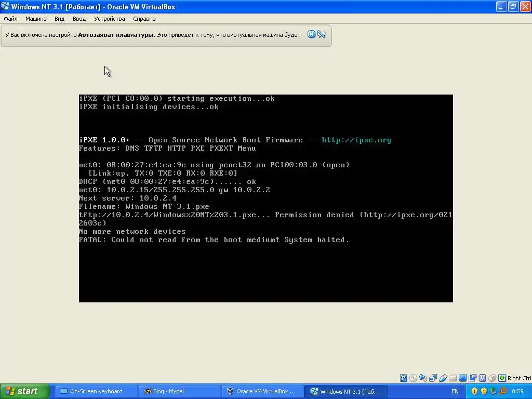This screenshot has height=399, width=532.
Task: Click the FATAL: Could not read boot medium line
Action: (214, 240)
